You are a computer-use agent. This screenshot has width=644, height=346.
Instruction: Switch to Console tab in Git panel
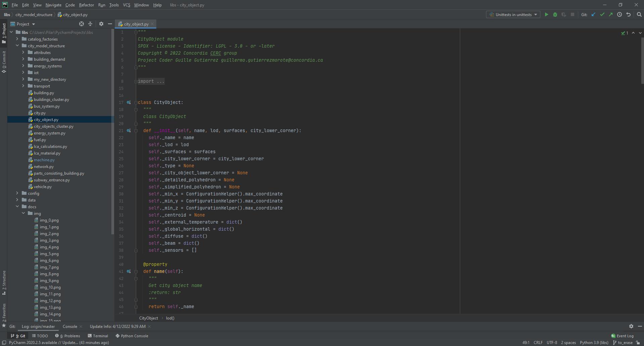tap(70, 326)
